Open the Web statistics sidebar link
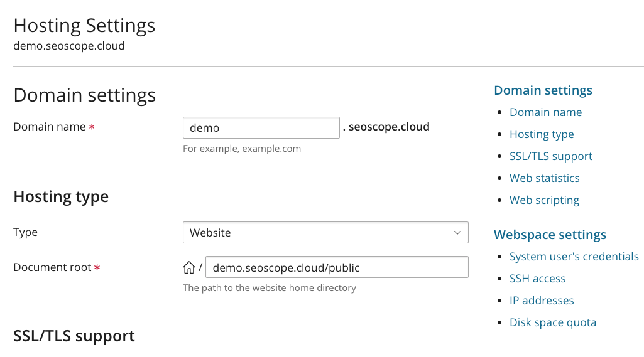644x357 pixels. (x=544, y=178)
